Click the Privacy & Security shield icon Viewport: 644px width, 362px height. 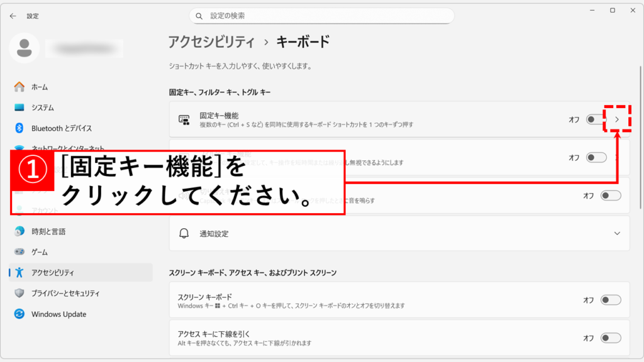click(x=19, y=293)
